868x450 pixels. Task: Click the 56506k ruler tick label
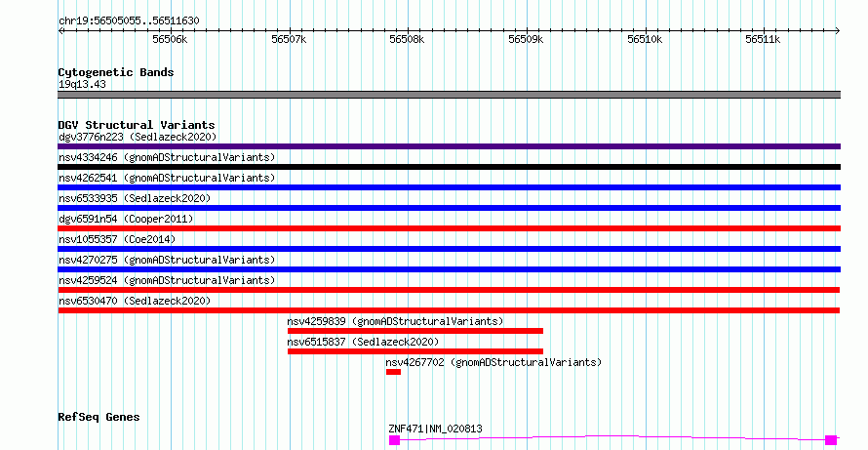(x=170, y=39)
